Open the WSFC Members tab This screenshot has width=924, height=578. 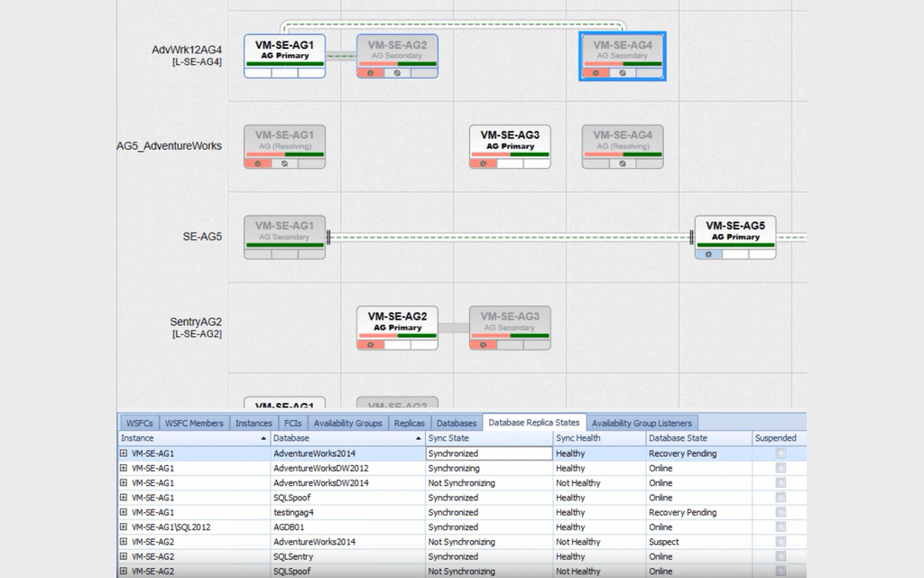pyautogui.click(x=194, y=423)
